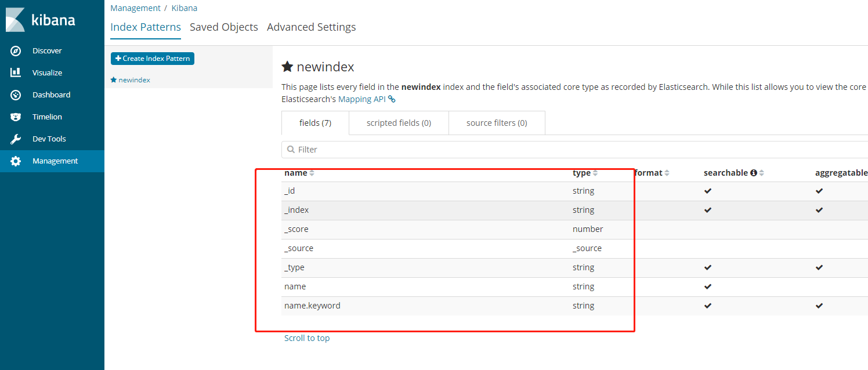Click the string type of name.keyword
The image size is (868, 370).
point(583,306)
